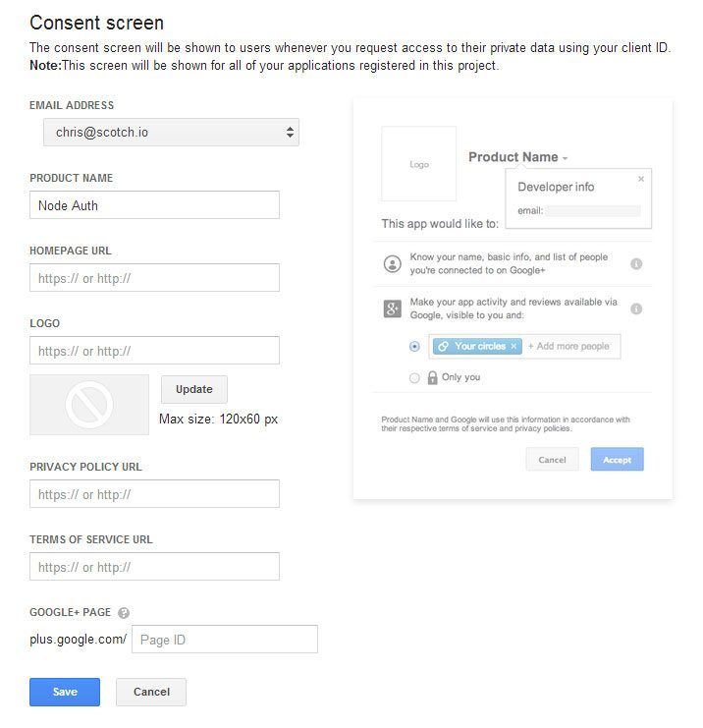
Task: Click the Google+ g+ icon in preview
Action: (x=393, y=309)
